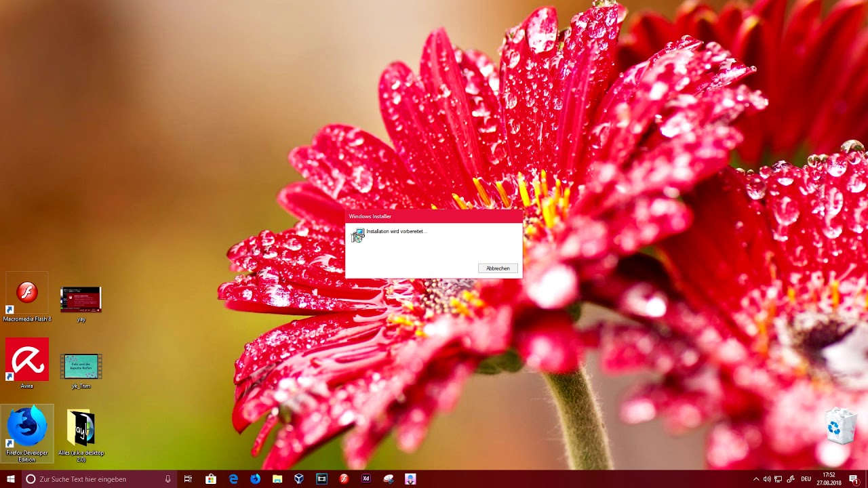This screenshot has width=868, height=488.
Task: Click 'Installation wird vorbereitet...' text
Action: tap(397, 231)
